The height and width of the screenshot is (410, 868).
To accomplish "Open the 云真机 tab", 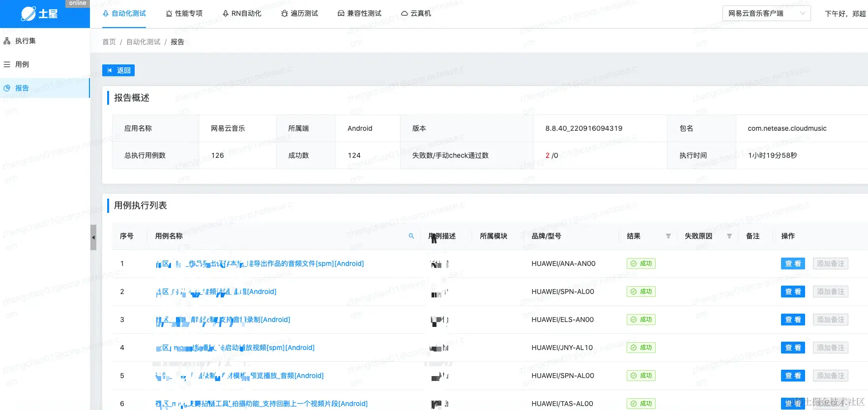I will (416, 13).
